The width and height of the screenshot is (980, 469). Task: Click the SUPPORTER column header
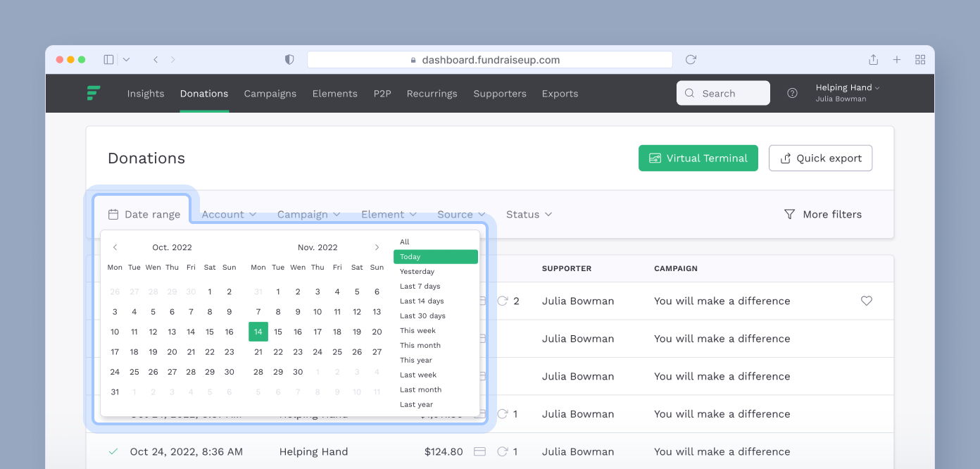point(567,268)
